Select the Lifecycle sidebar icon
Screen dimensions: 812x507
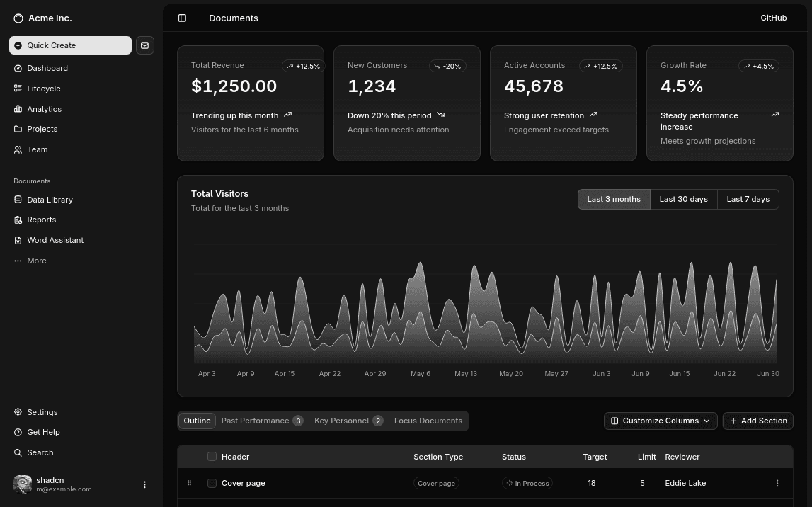pos(18,88)
